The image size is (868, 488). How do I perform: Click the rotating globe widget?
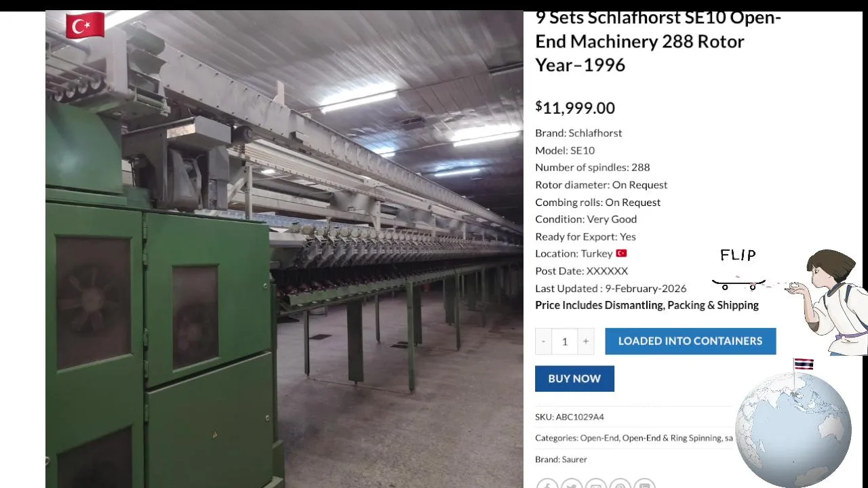(x=793, y=429)
